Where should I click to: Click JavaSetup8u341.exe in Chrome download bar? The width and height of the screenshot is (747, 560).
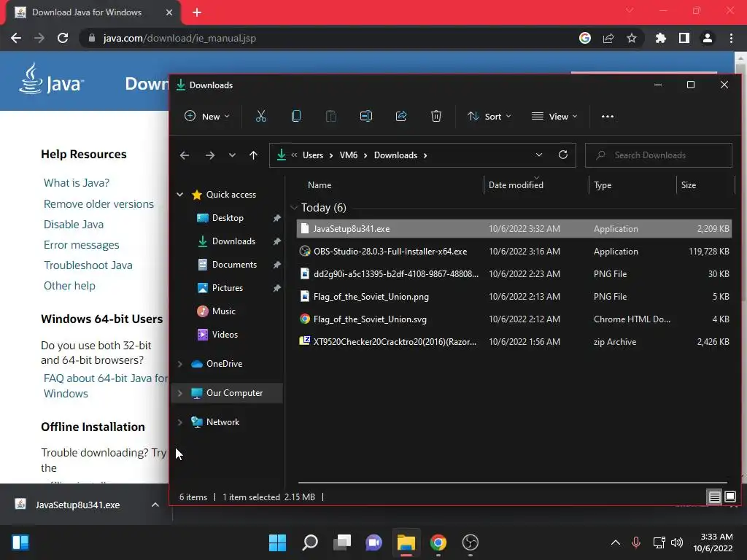pyautogui.click(x=77, y=505)
